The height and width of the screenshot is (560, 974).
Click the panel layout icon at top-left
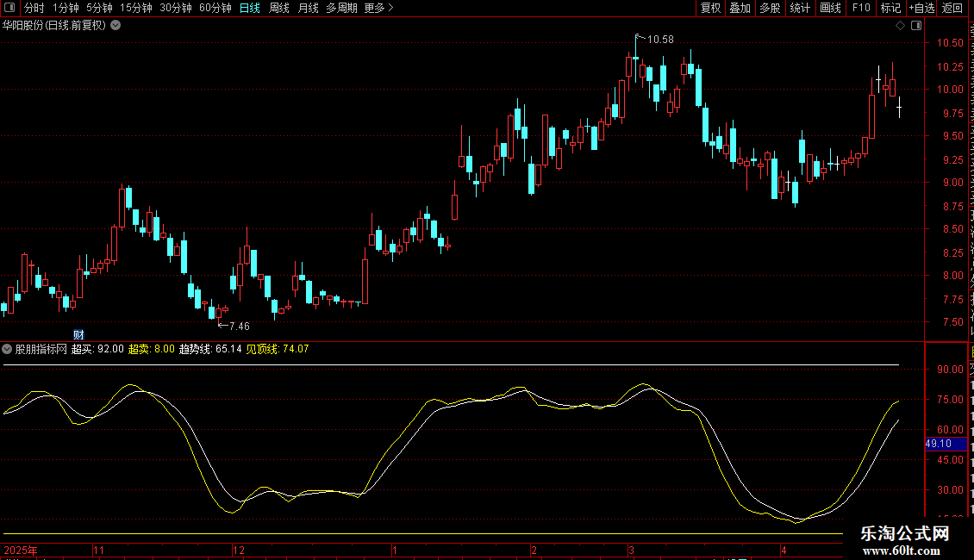click(9, 8)
